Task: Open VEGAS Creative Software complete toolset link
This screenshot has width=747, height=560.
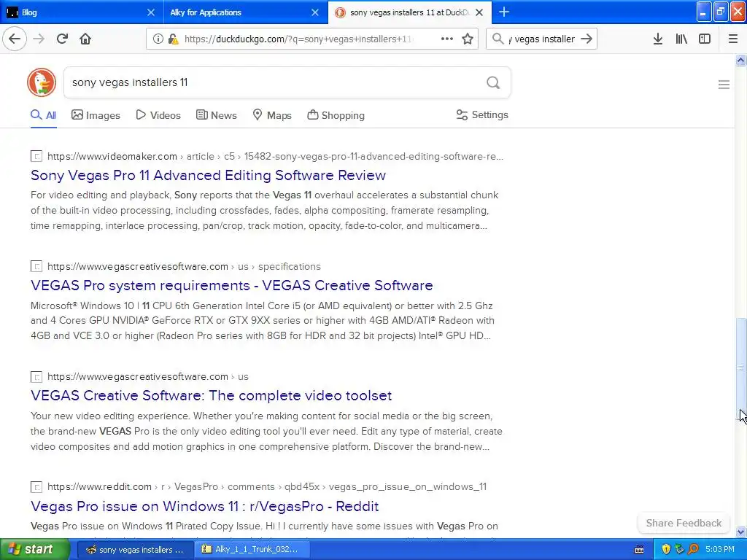Action: click(211, 395)
